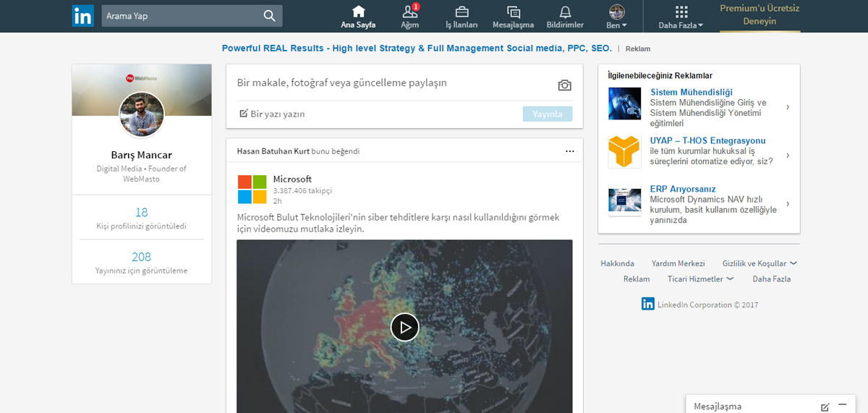The width and height of the screenshot is (868, 413).
Task: Open Hasan Batuhan Kurt's profile link
Action: [x=273, y=151]
